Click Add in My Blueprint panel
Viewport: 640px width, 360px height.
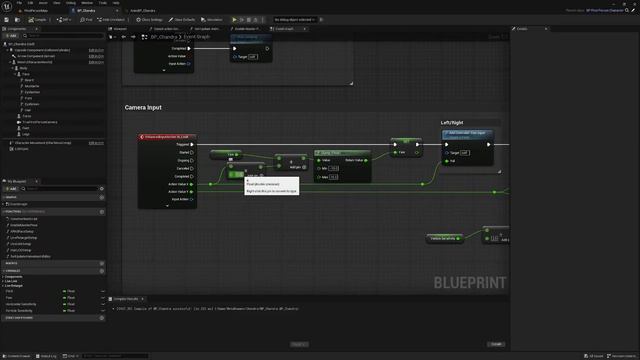[x=11, y=189]
